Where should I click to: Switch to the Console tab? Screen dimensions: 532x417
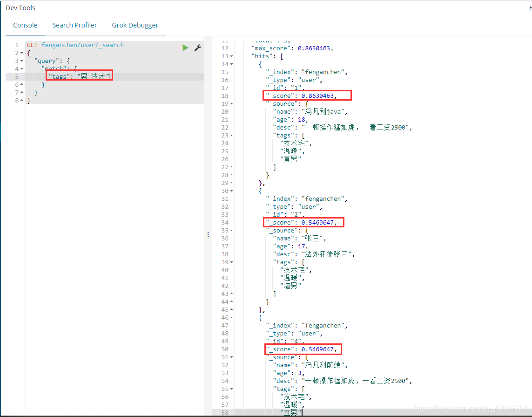click(25, 25)
